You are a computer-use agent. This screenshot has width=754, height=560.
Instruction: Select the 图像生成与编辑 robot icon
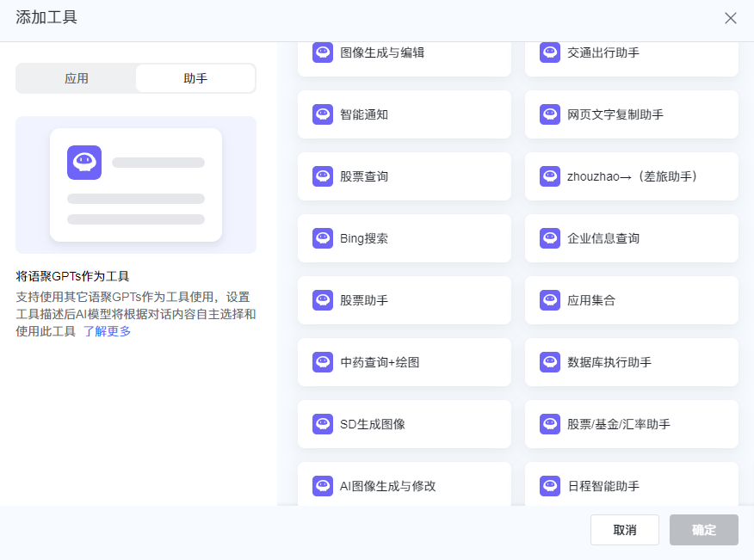pyautogui.click(x=323, y=52)
